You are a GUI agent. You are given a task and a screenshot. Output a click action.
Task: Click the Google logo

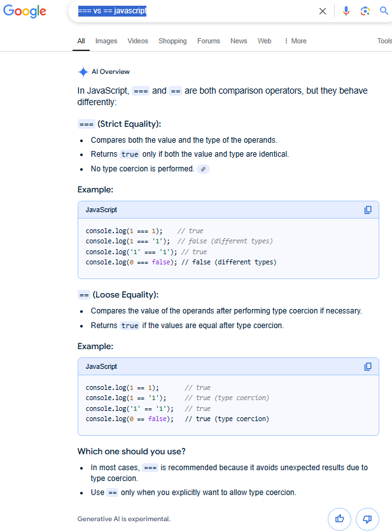(x=25, y=11)
